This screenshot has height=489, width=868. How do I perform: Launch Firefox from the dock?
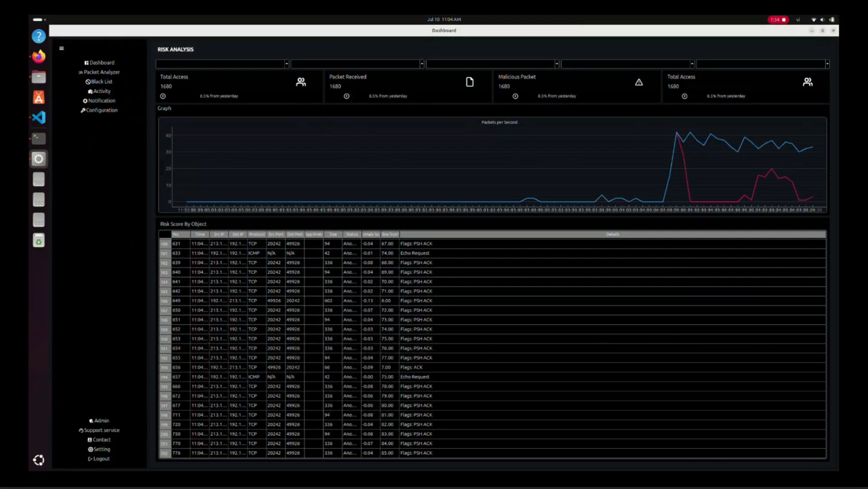(39, 56)
